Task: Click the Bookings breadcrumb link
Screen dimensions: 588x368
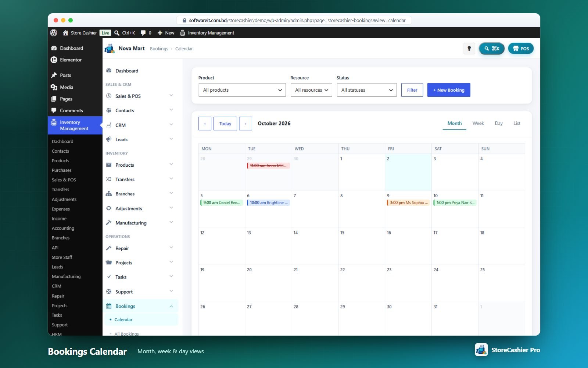Action: 159,49
